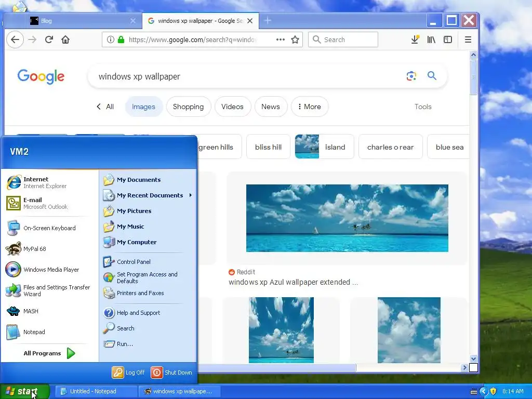Switch to Untitled - Notepad taskbar button
The image size is (532, 399).
pyautogui.click(x=96, y=391)
